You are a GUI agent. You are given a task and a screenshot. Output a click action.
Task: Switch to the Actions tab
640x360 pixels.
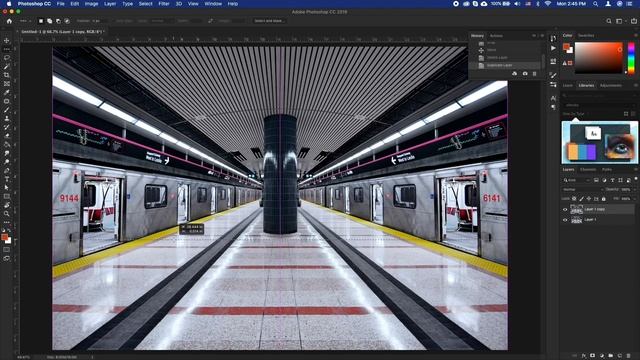pos(496,36)
